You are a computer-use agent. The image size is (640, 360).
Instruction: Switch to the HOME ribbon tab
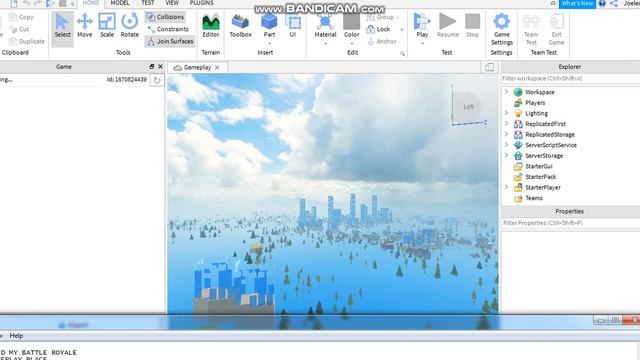coord(91,3)
